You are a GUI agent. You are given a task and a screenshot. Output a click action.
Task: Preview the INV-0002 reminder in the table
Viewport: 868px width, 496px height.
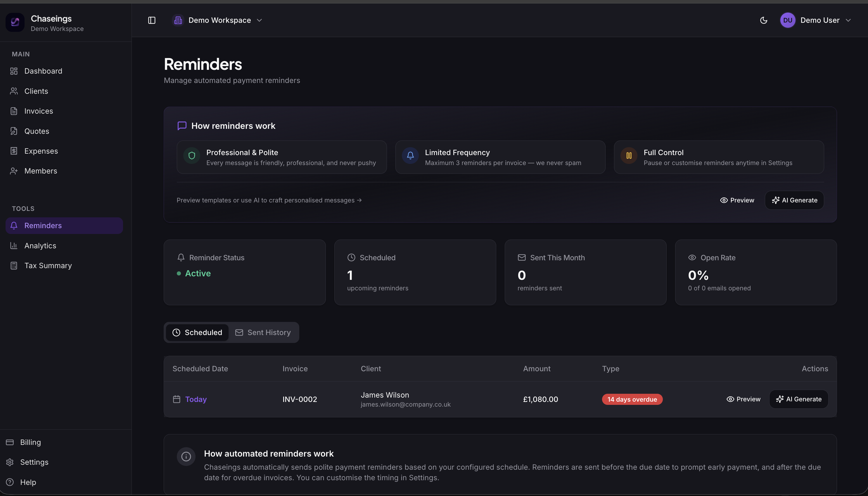(743, 399)
